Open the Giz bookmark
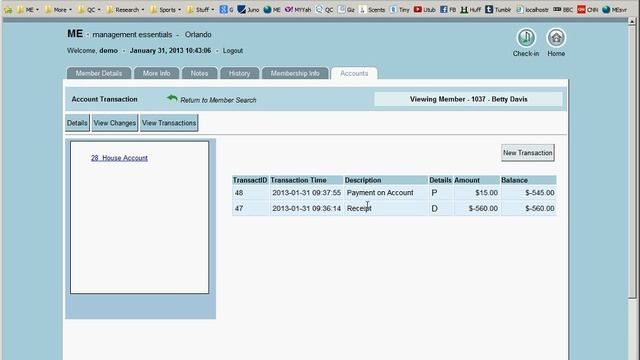Screen dimensions: 640x360 coord(346,9)
